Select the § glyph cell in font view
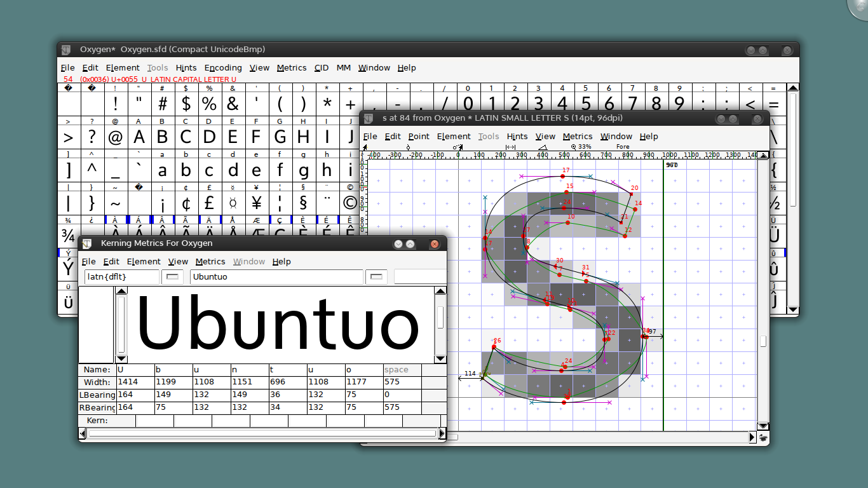The width and height of the screenshot is (868, 488). [x=304, y=203]
